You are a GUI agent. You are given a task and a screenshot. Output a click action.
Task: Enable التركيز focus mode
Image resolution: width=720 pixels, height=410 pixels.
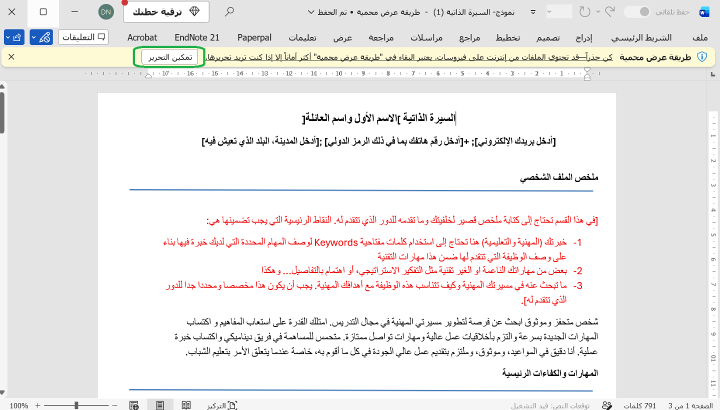[x=222, y=405]
